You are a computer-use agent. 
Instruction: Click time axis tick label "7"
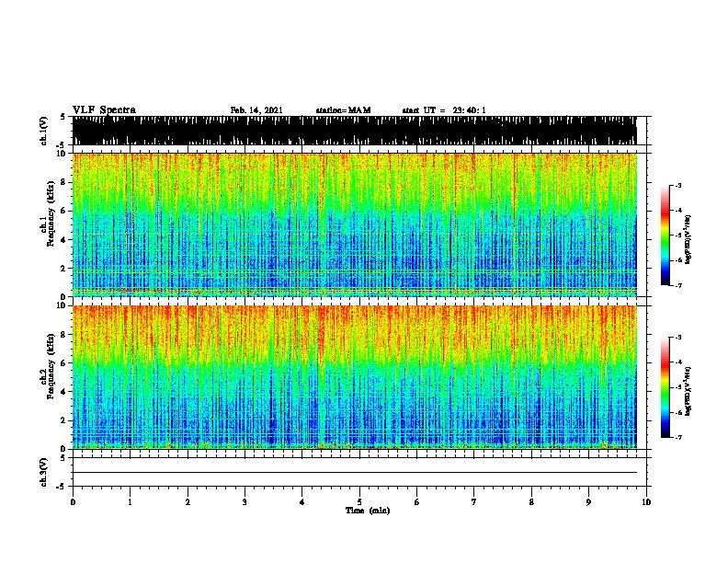point(474,501)
